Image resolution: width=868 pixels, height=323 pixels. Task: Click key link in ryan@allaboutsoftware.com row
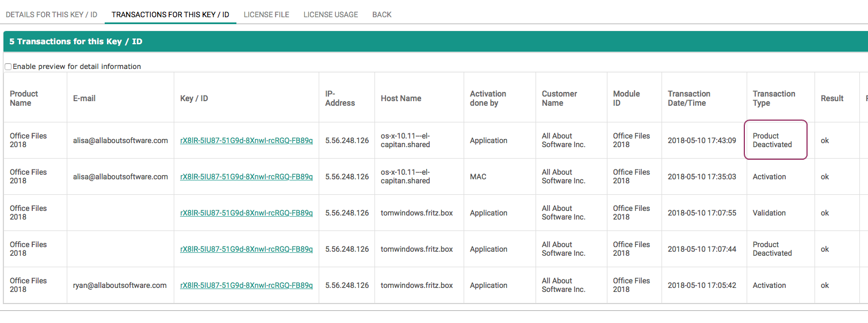click(x=246, y=285)
